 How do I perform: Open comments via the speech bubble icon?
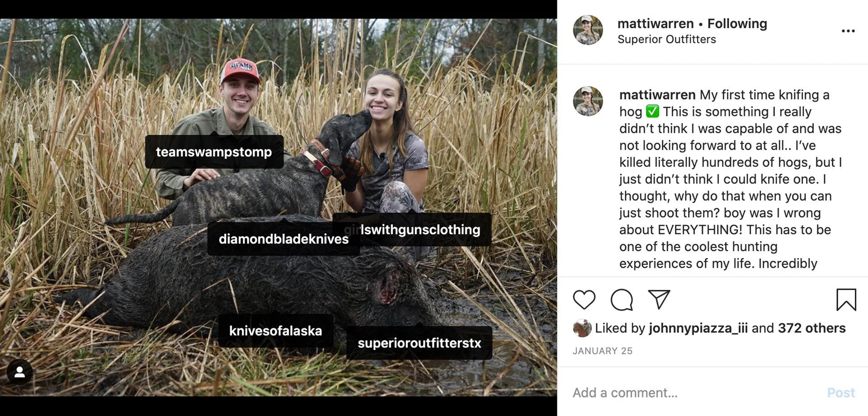point(622,300)
